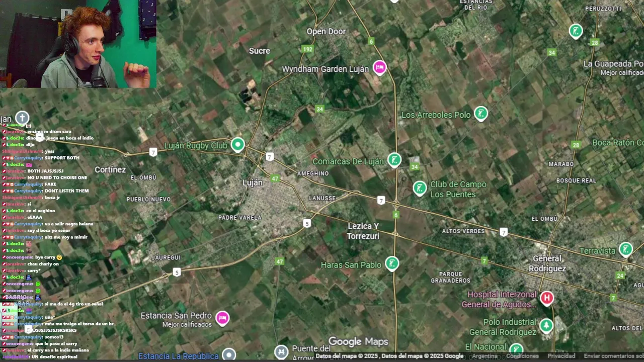The width and height of the screenshot is (644, 362).
Task: Click the Pueblo Nuevo neighborhood label
Action: [148, 200]
